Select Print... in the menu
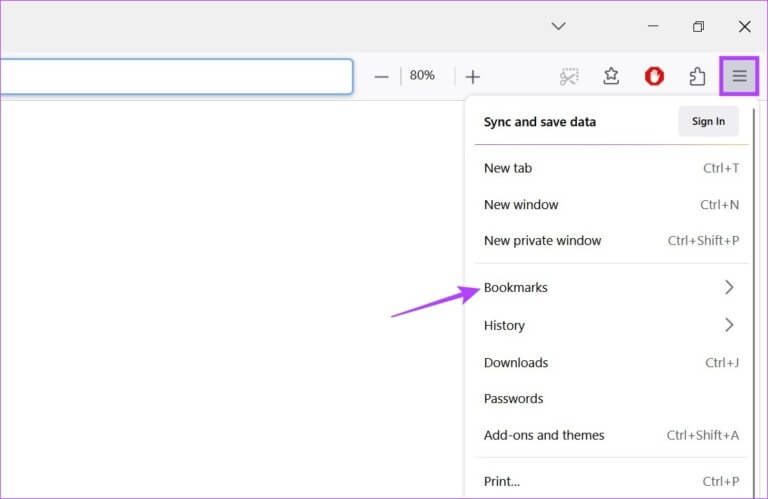This screenshot has height=499, width=768. [611, 481]
